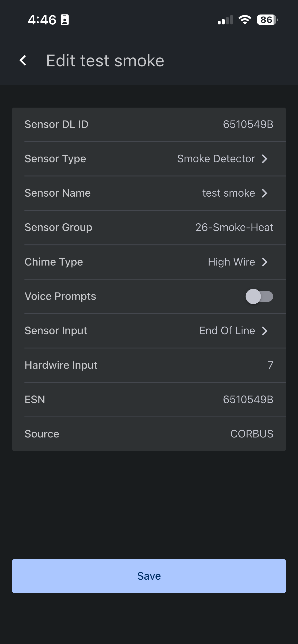The width and height of the screenshot is (298, 644).
Task: Tap the cellular signal bars icon
Action: 225,20
